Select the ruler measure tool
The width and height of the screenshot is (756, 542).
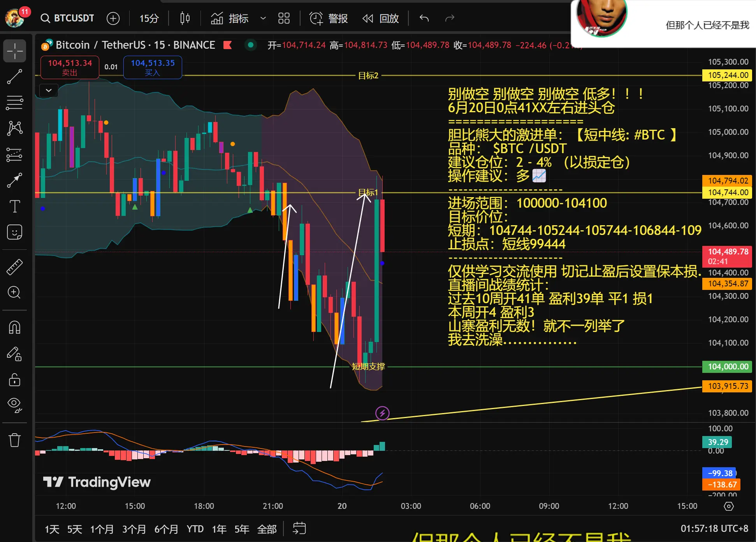15,267
